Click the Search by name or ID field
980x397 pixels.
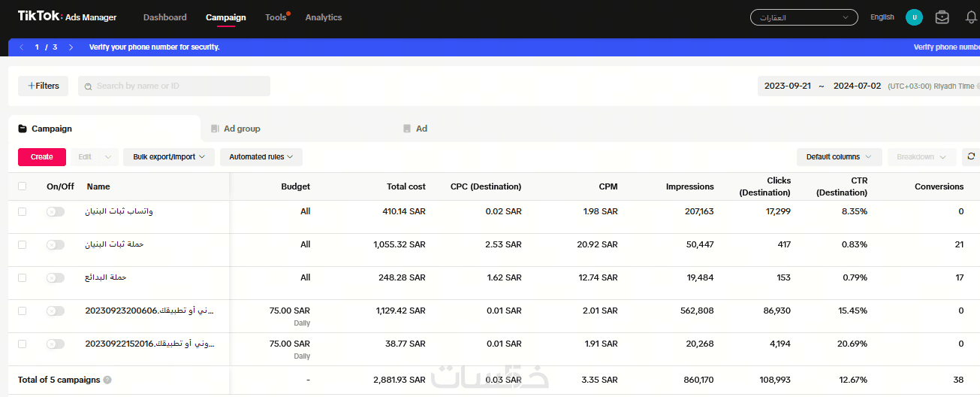point(180,86)
